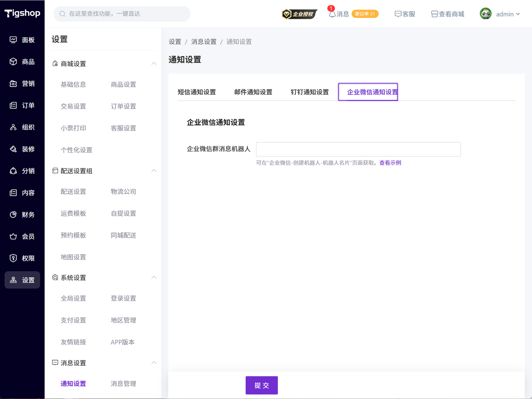Click the 营销 marketing icon

click(x=13, y=84)
